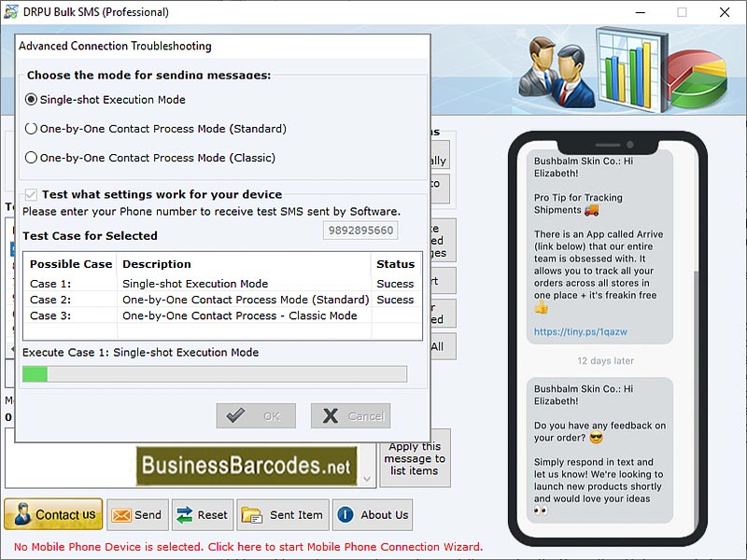This screenshot has width=747, height=560.
Task: Click the first Bushbalm message bubble
Action: (x=599, y=246)
